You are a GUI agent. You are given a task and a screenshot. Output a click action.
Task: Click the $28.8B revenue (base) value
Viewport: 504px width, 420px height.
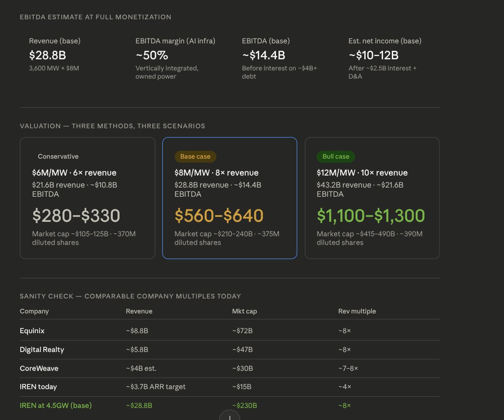[48, 55]
